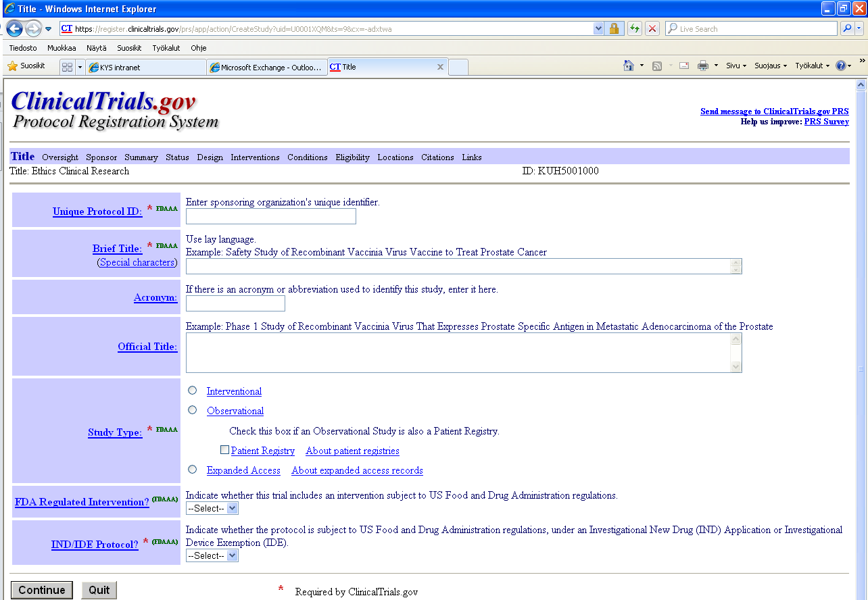Open the Sivu toolbar menu
This screenshot has width=868, height=600.
(736, 66)
